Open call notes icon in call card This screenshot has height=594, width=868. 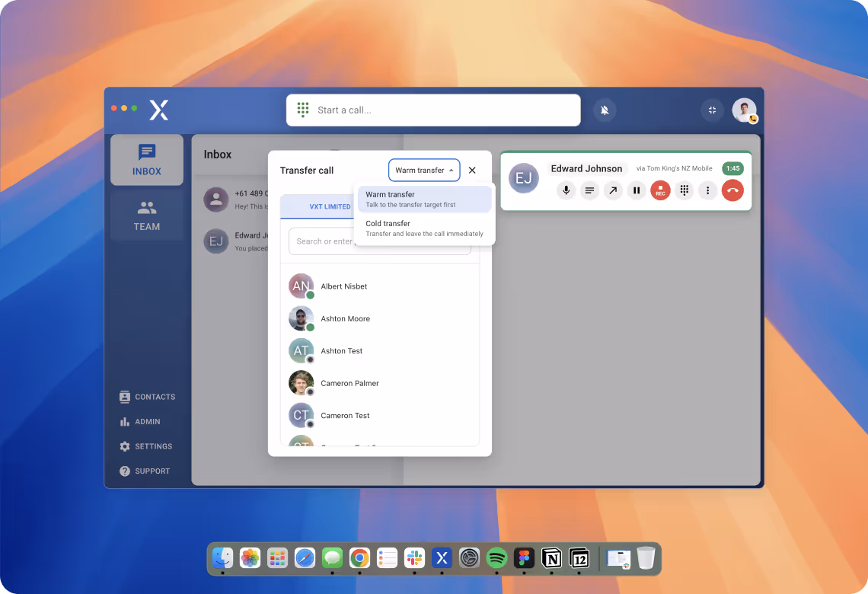(589, 190)
